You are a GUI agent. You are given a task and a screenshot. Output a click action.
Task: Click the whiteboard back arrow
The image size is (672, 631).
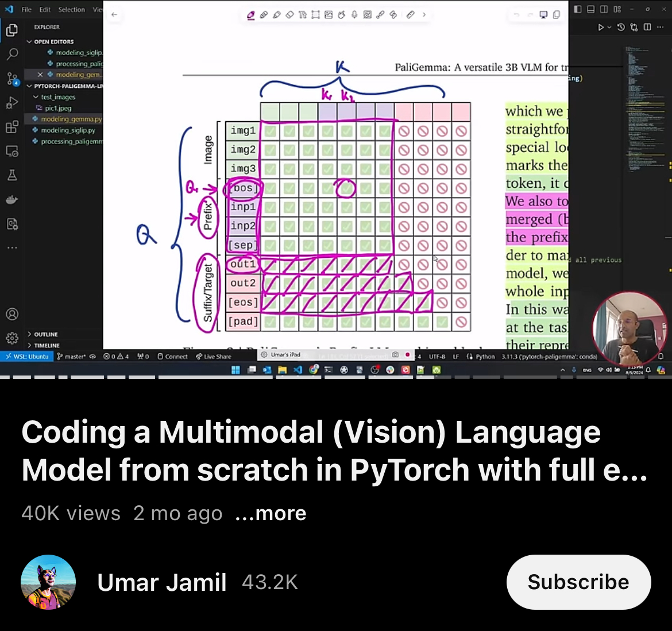[x=114, y=14]
